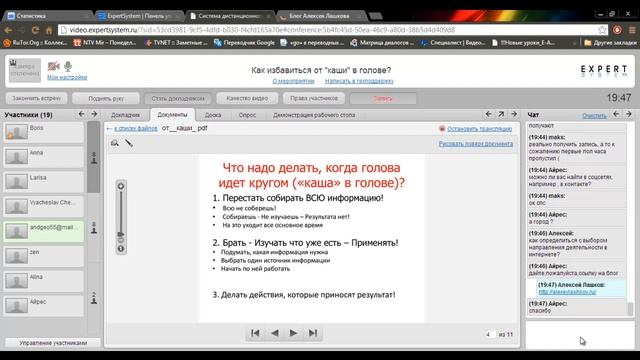Click the zoom-in button on the zoom slider
The image size is (640, 360).
(121, 186)
